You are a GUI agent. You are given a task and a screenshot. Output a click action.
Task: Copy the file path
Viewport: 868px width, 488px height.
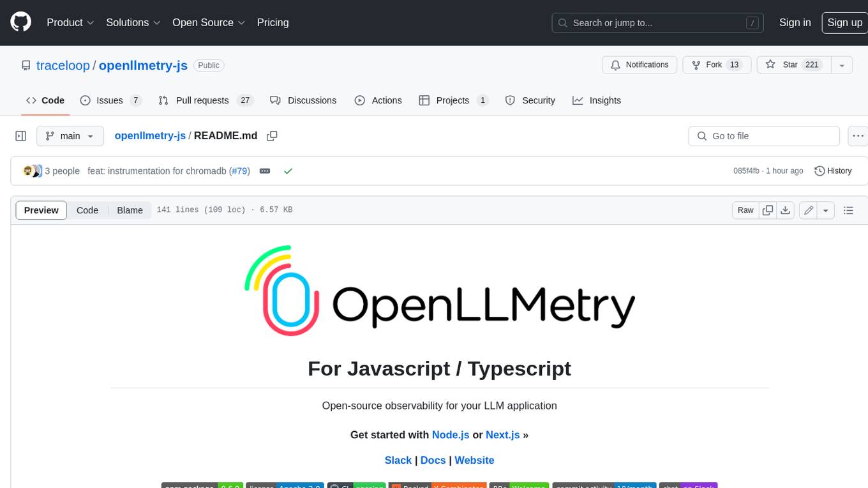[272, 136]
